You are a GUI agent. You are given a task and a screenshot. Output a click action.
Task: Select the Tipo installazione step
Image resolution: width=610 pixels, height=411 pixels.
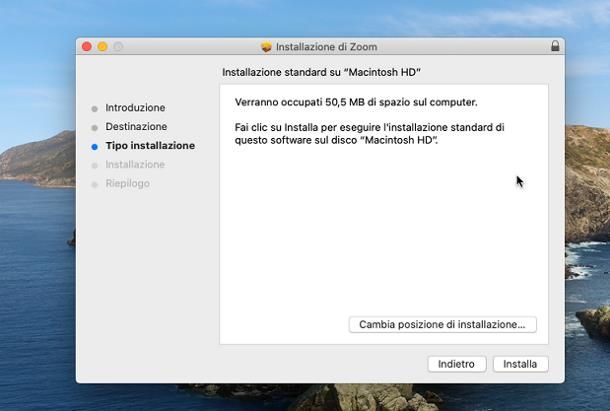click(150, 146)
